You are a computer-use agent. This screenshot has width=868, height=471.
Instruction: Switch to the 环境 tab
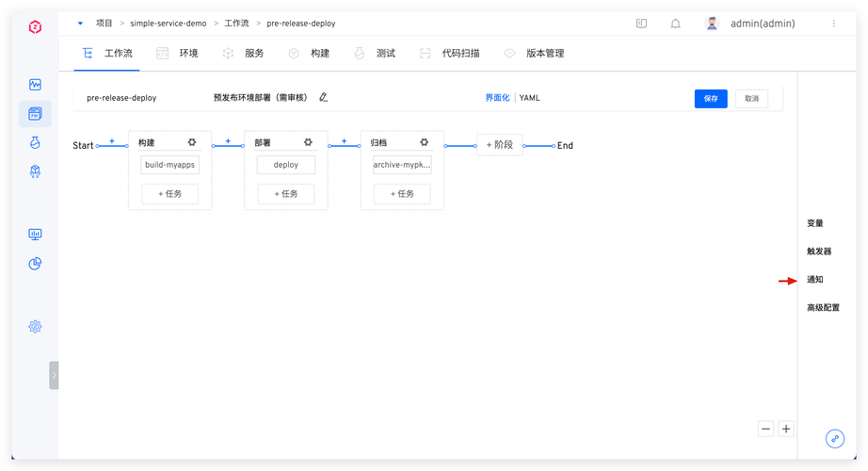point(178,54)
